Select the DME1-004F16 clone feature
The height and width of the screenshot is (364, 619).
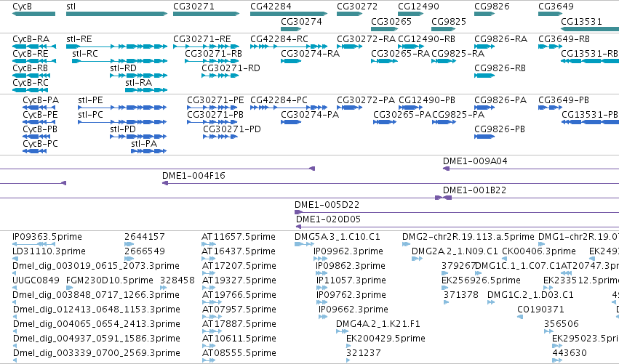(391, 183)
